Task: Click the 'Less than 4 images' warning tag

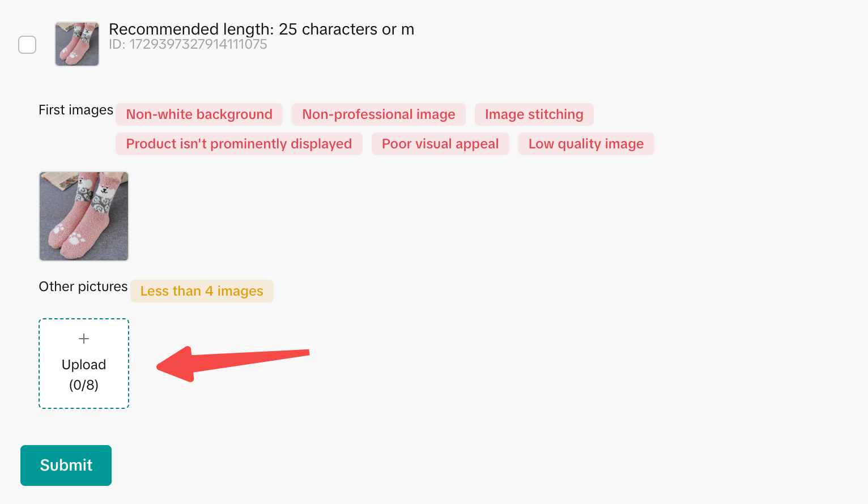Action: click(x=202, y=291)
